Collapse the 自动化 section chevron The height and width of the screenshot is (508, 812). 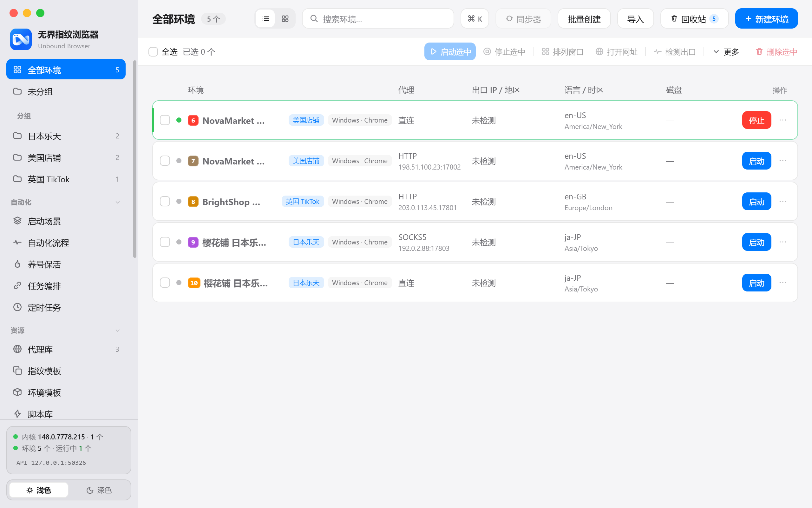point(117,202)
